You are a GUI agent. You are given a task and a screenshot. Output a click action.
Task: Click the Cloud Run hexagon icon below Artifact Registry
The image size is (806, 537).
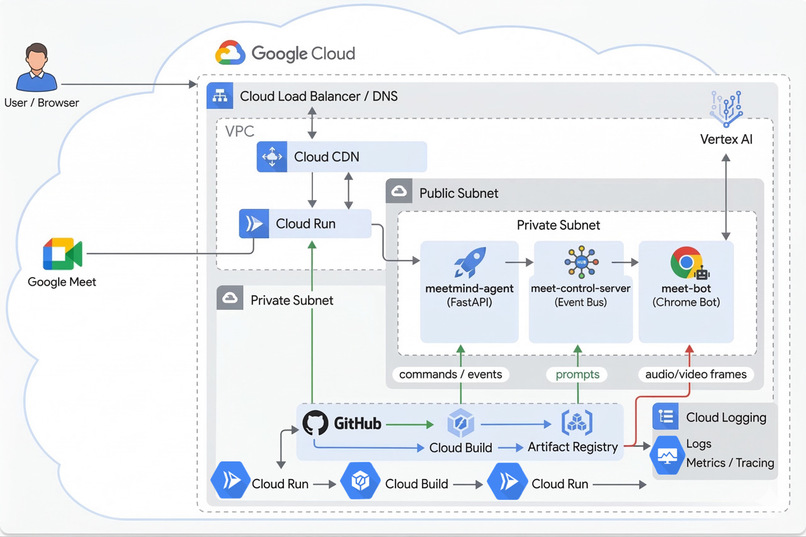507,481
